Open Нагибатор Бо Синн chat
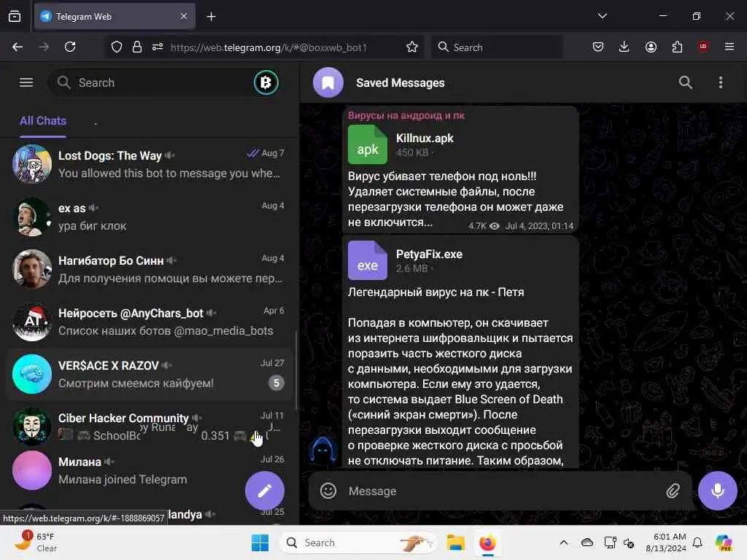747x560 pixels. (149, 269)
